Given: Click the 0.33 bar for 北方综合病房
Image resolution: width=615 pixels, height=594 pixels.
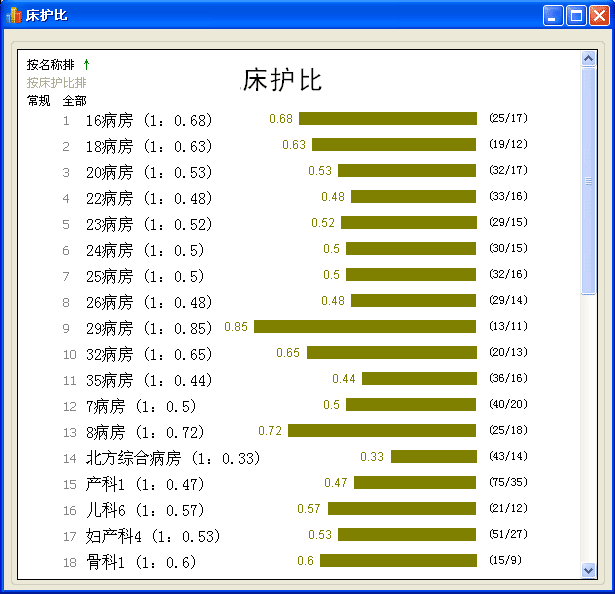Looking at the screenshot, I should (434, 456).
